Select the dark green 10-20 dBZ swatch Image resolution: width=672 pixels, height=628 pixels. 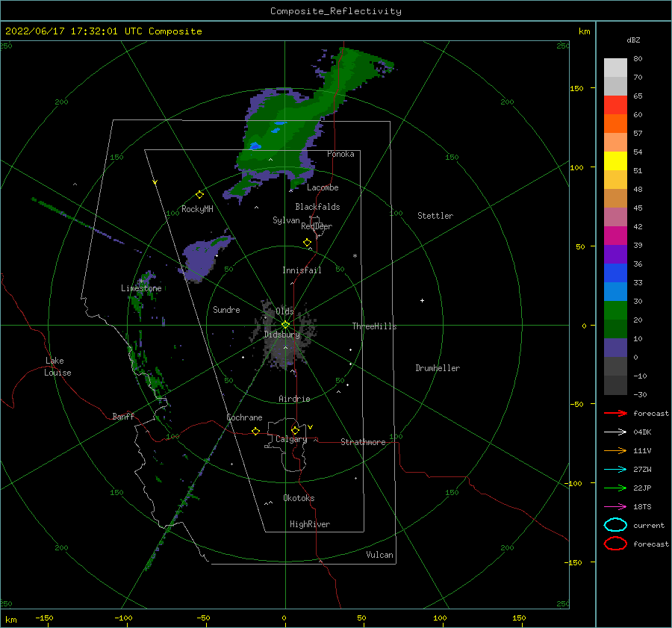point(615,329)
